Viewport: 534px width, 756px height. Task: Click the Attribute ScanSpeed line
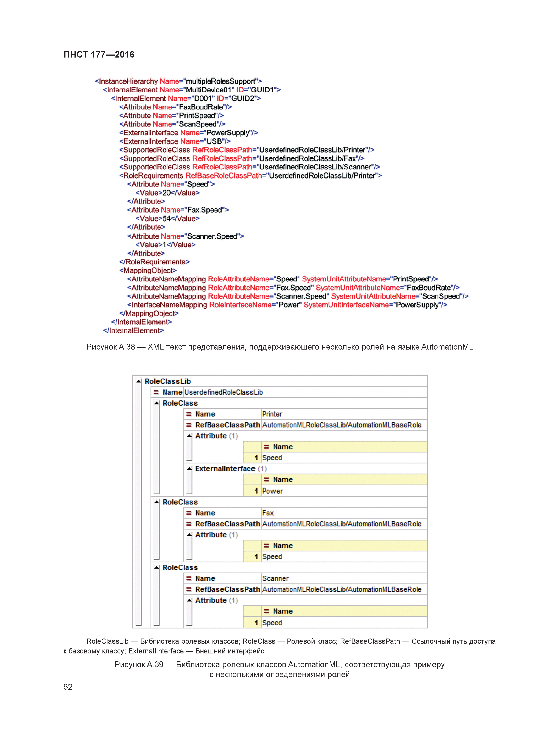[x=172, y=124]
